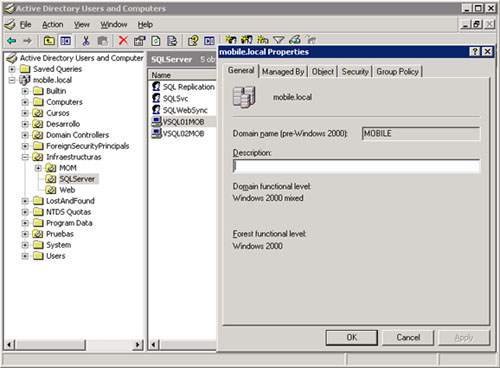The image size is (500, 368).
Task: Expand the Users container
Action: tap(25, 256)
